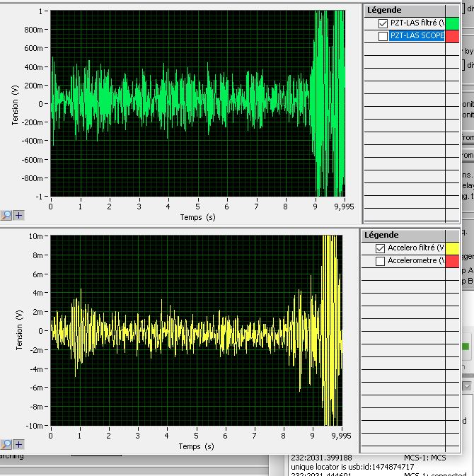Image resolution: width=474 pixels, height=476 pixels.
Task: Select the highlighted PZT-LAS SCOPE legend entry
Action: [416, 36]
